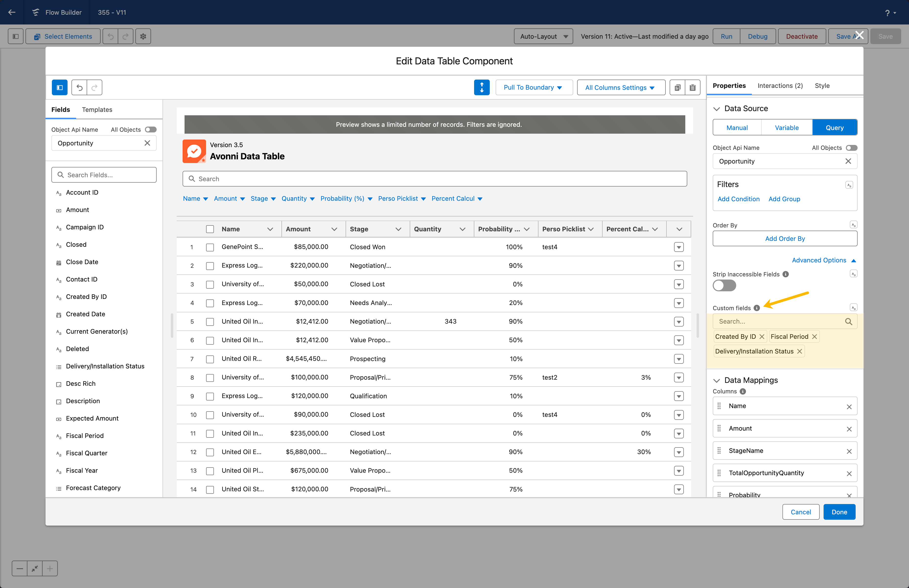The image size is (909, 588).
Task: Click the paste clipboard icon
Action: pyautogui.click(x=693, y=87)
